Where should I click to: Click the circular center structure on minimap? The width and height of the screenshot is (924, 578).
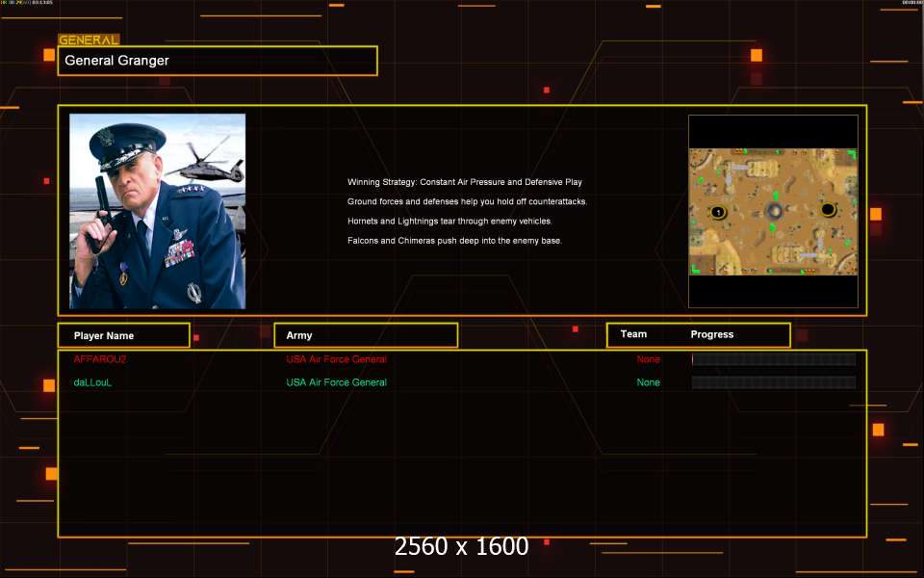pos(774,210)
